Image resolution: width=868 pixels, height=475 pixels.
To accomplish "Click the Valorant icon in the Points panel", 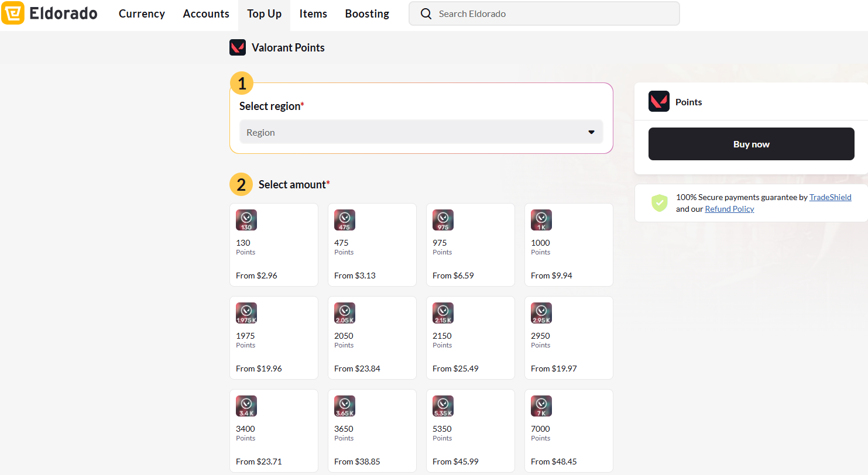I will pos(659,102).
